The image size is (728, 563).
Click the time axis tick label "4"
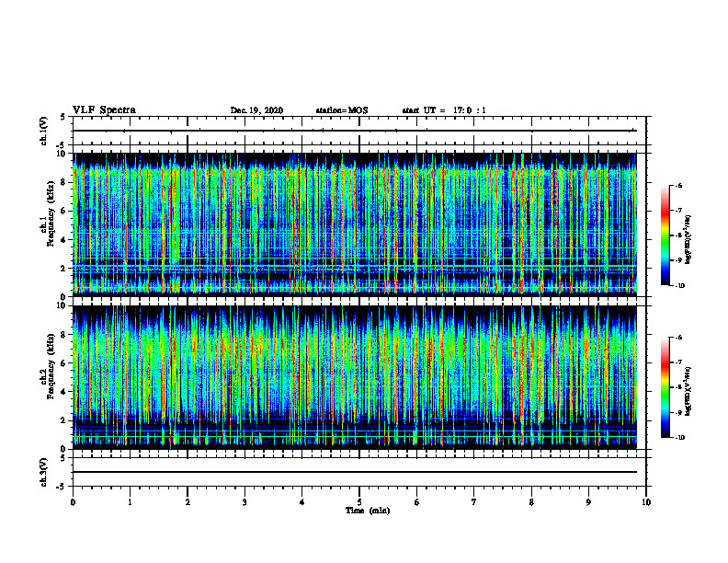point(302,502)
